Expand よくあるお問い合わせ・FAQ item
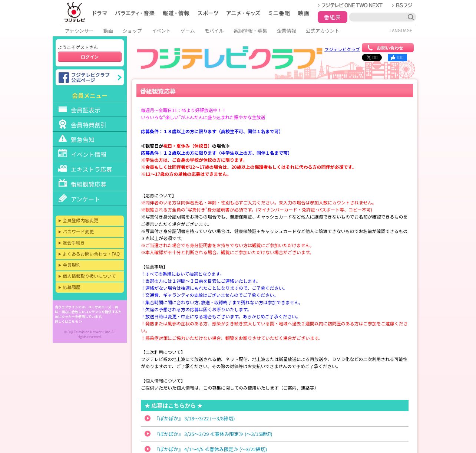The height and width of the screenshot is (453, 476). click(90, 254)
